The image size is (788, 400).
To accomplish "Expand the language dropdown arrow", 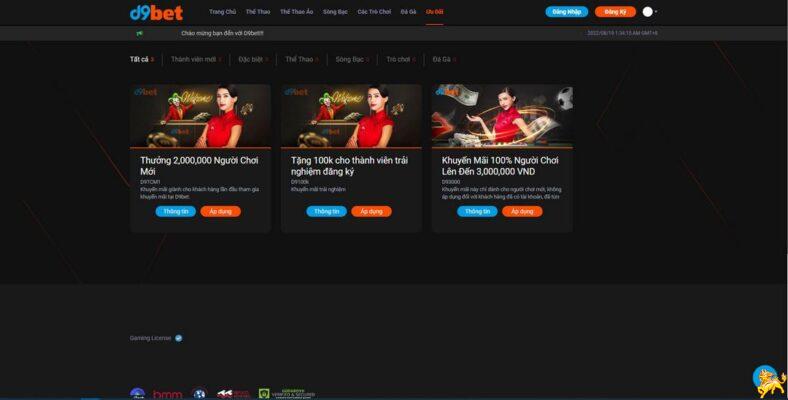I will [x=655, y=12].
